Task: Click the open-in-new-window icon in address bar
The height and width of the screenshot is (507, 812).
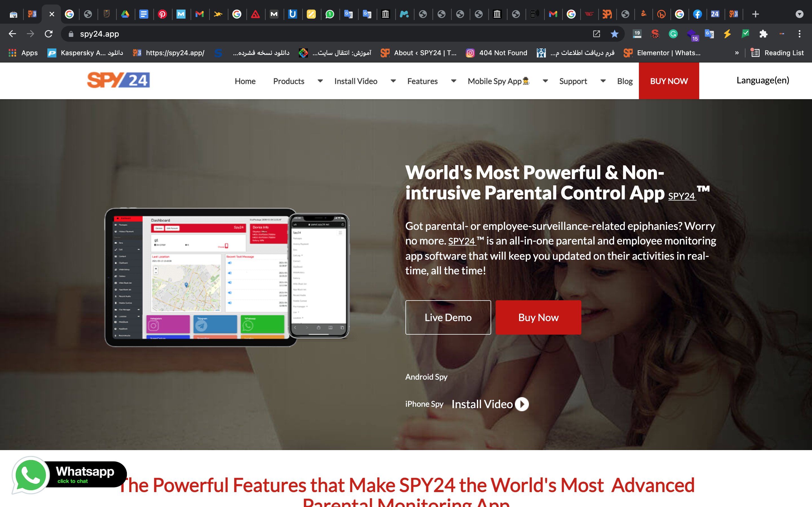Action: [x=597, y=34]
